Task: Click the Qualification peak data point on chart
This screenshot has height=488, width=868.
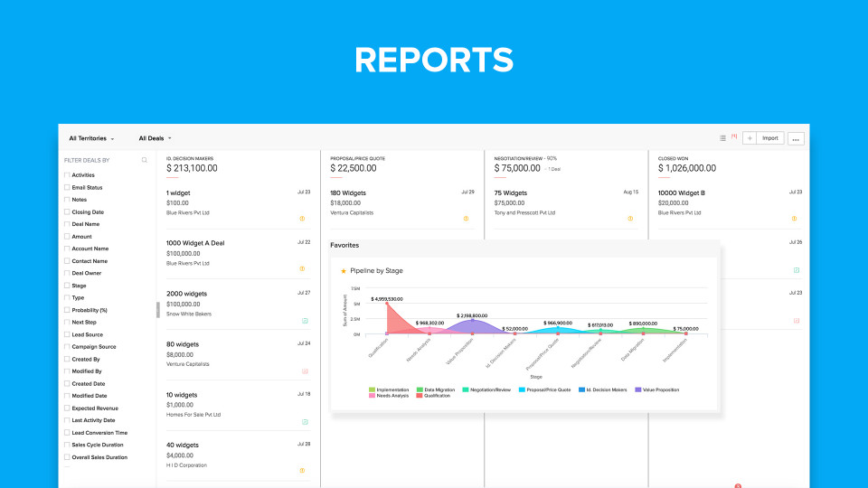Action: (387, 303)
